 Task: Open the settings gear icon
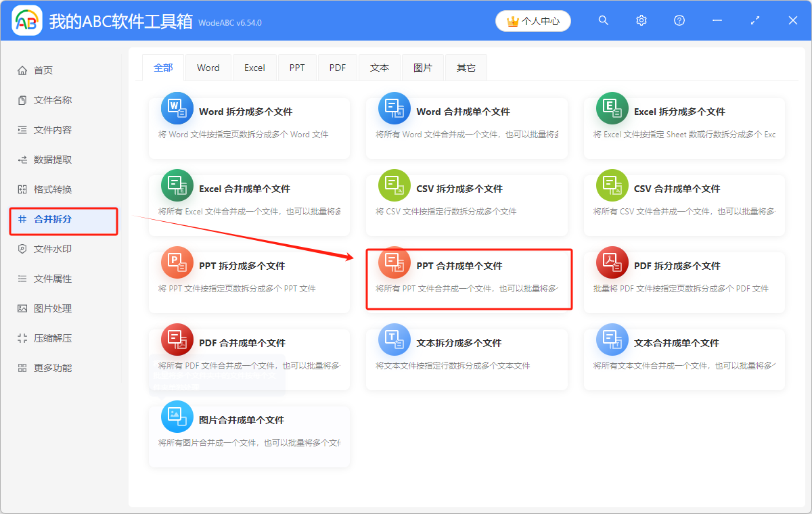pyautogui.click(x=641, y=20)
